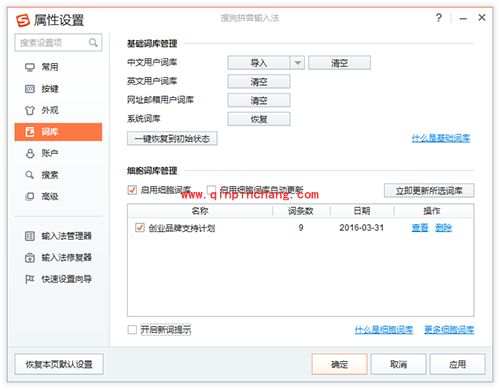Click 清空 for 英文用户词库
The height and width of the screenshot is (389, 500).
[x=259, y=82]
